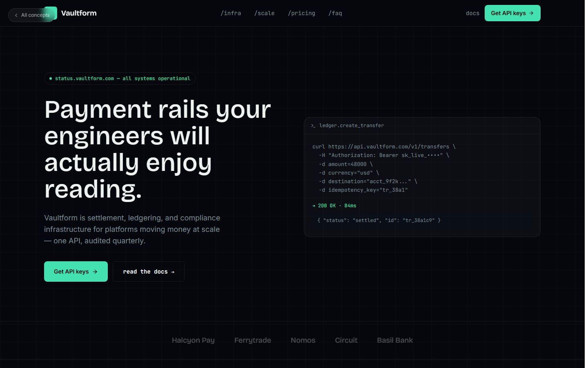
Task: Open the /faq nav link
Action: (335, 13)
